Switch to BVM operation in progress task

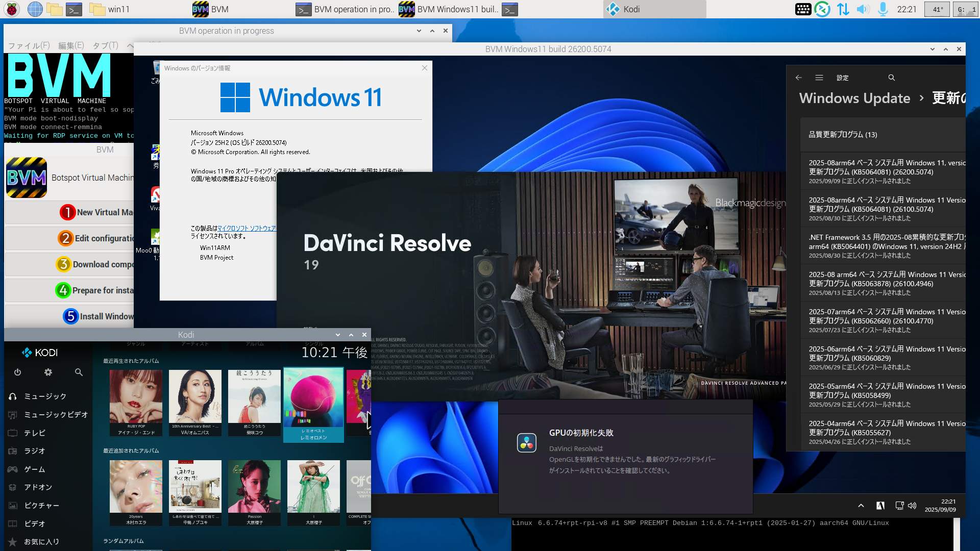click(345, 9)
